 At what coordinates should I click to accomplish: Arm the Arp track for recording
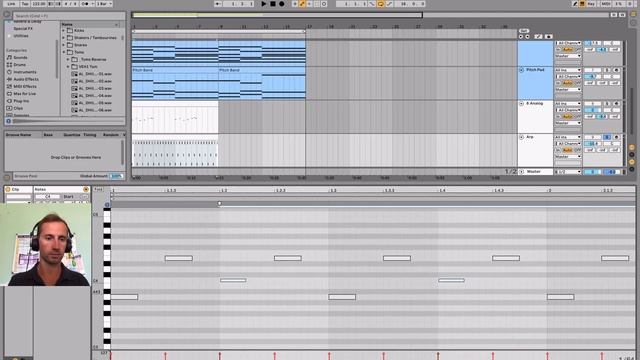[x=616, y=137]
